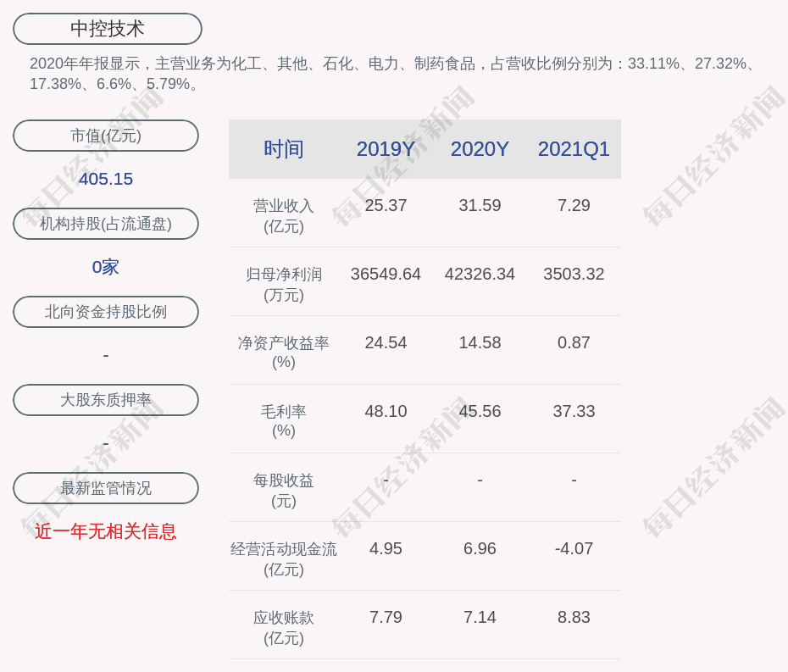The image size is (788, 672).
Task: Click the 大股东质押率 label pill
Action: tap(106, 400)
